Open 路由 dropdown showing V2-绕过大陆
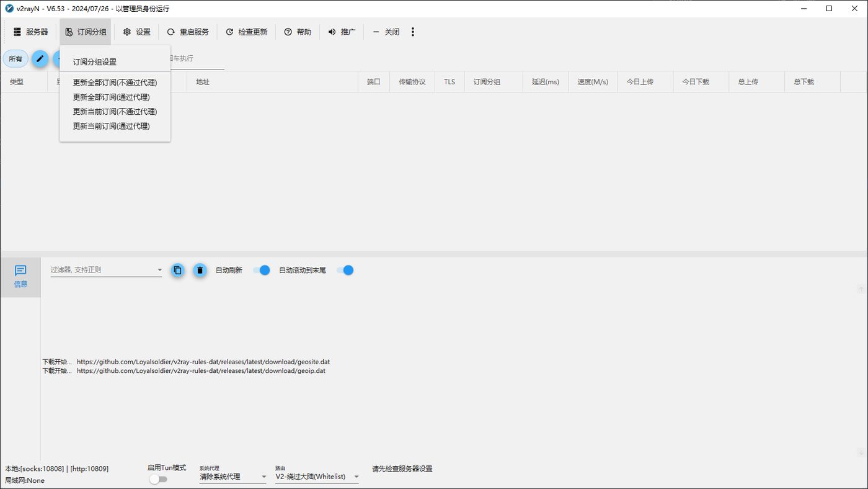868x489 pixels. 317,477
